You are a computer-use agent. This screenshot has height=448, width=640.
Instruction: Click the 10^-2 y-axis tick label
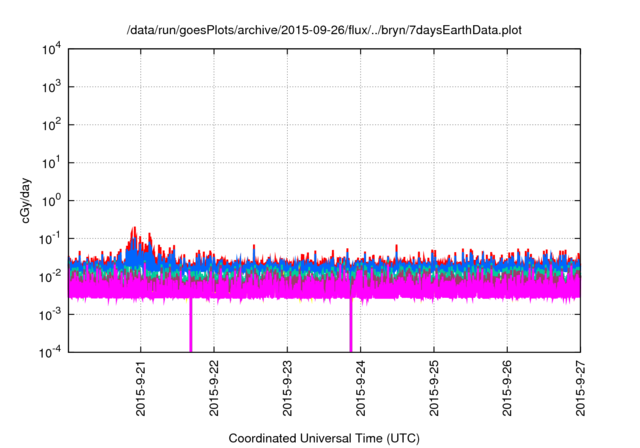tap(51, 276)
